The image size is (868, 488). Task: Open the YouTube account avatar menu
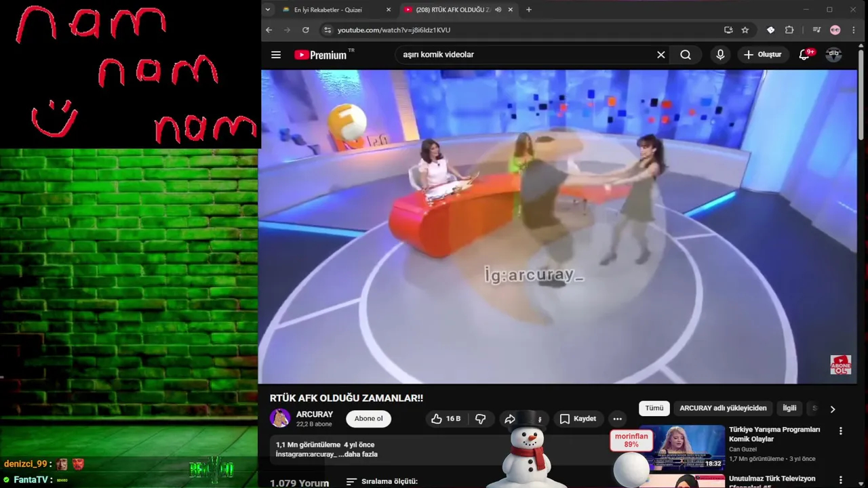[x=834, y=55]
